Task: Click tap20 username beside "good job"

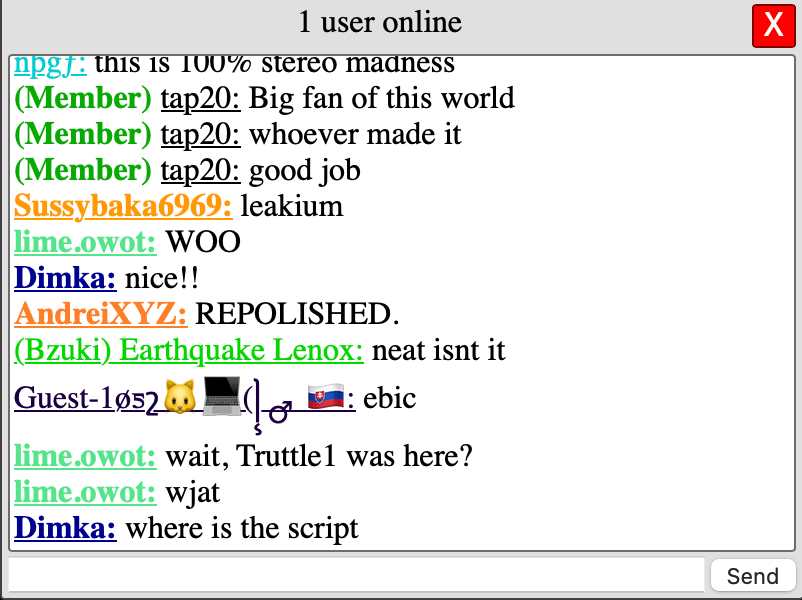Action: click(200, 171)
